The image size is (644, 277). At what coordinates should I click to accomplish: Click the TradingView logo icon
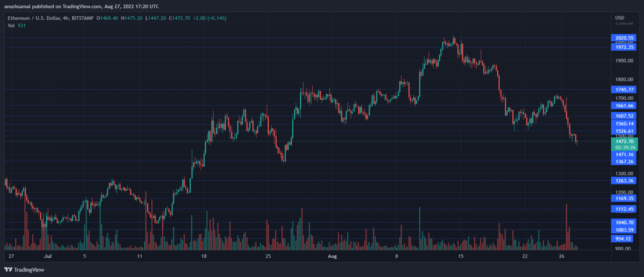coord(8,269)
